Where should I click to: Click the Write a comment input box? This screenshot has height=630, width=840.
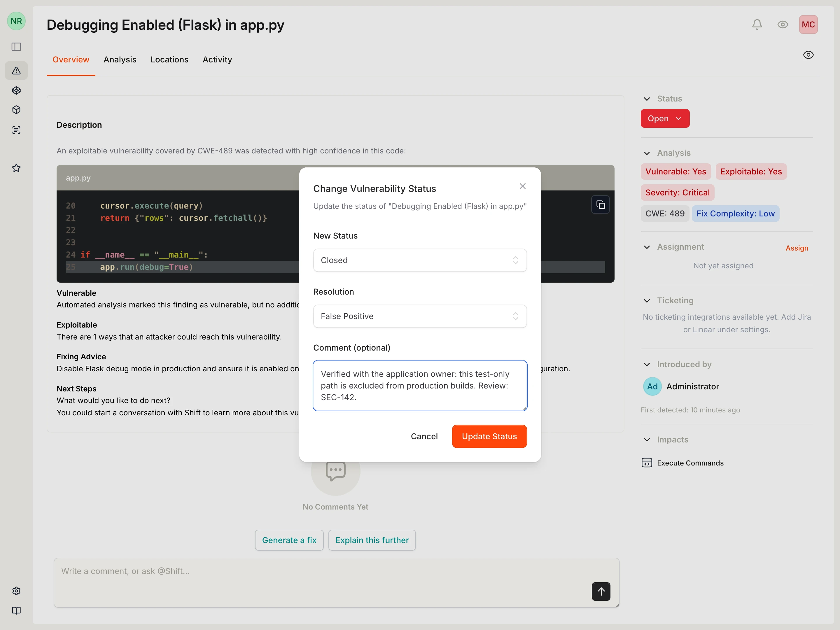337,582
